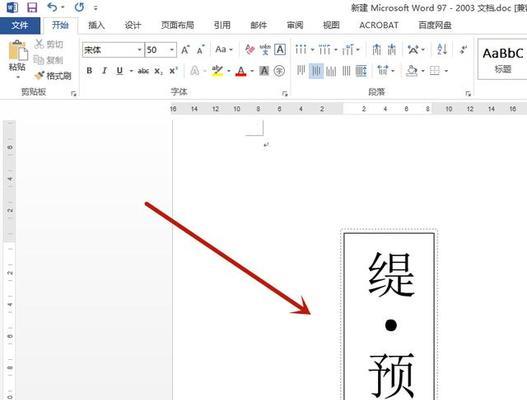Select the highlighted center alignment icon
This screenshot has width=527, height=400.
(x=316, y=71)
